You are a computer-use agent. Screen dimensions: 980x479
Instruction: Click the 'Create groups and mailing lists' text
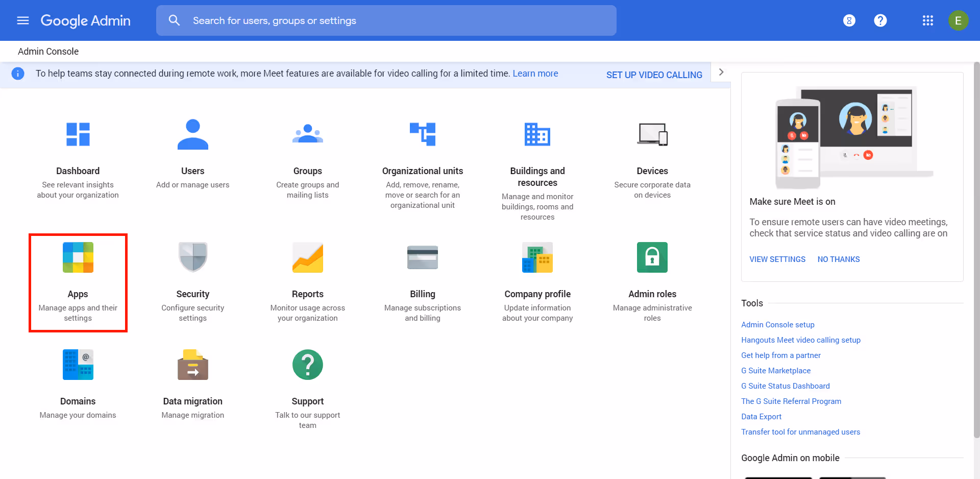(308, 190)
